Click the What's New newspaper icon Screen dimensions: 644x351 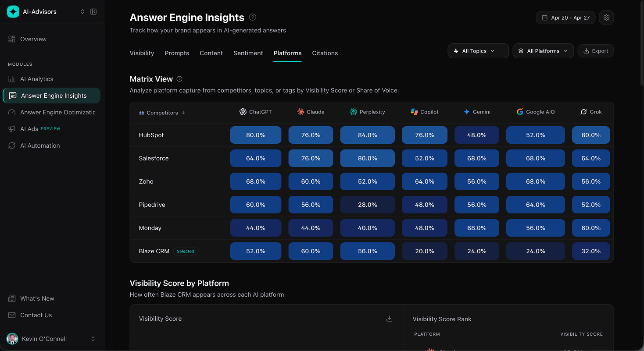(12, 298)
